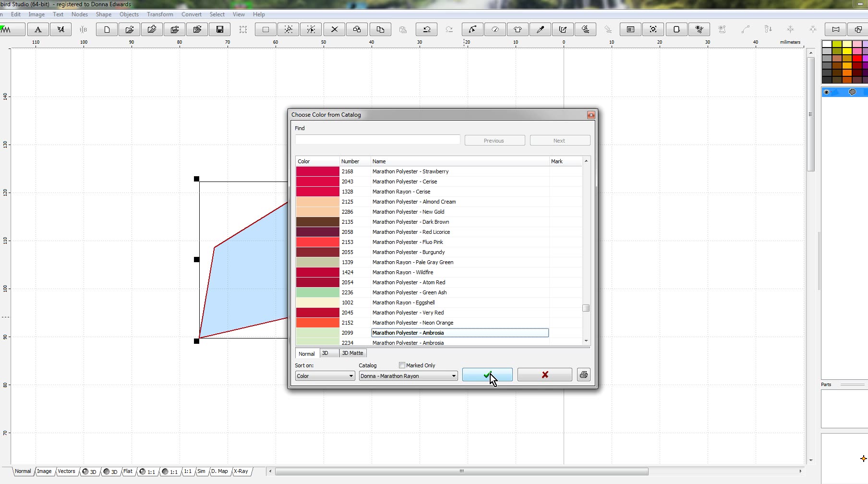Open the Transform menu
The width and height of the screenshot is (868, 484).
(x=160, y=14)
